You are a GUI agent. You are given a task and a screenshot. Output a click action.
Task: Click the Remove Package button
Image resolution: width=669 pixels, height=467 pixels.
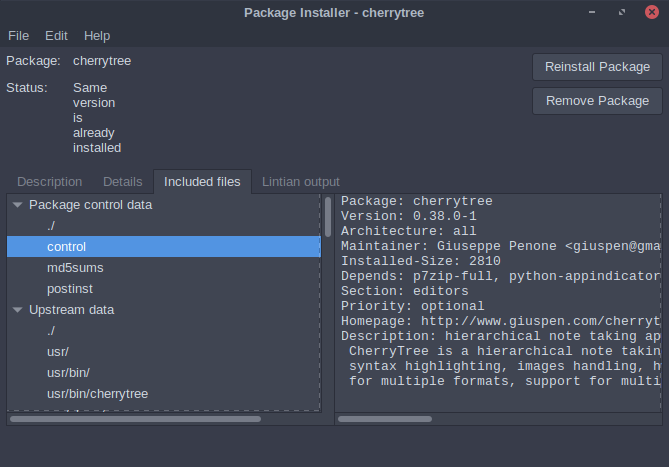pyautogui.click(x=597, y=101)
